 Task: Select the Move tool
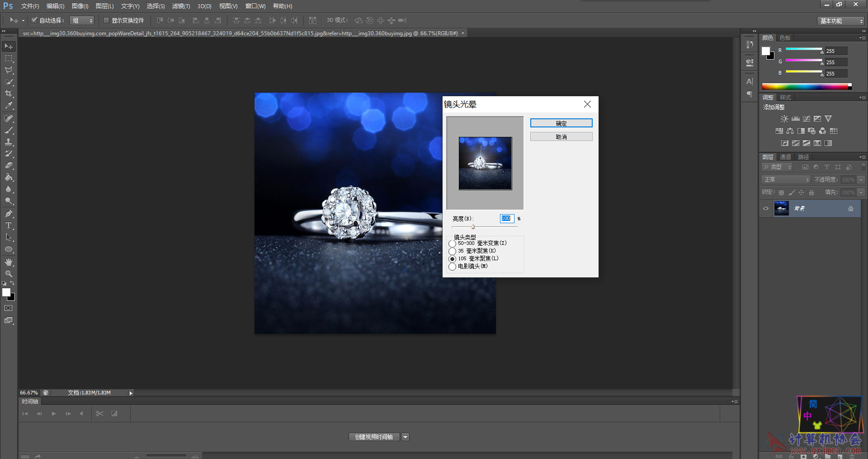click(x=9, y=47)
